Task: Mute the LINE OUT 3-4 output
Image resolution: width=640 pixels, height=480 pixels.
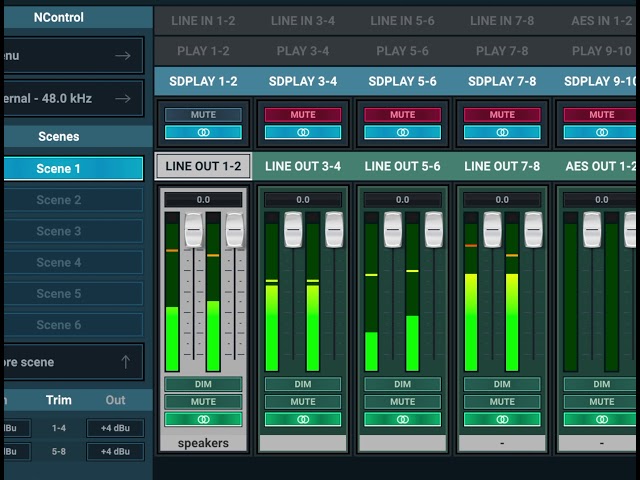Action: [303, 402]
